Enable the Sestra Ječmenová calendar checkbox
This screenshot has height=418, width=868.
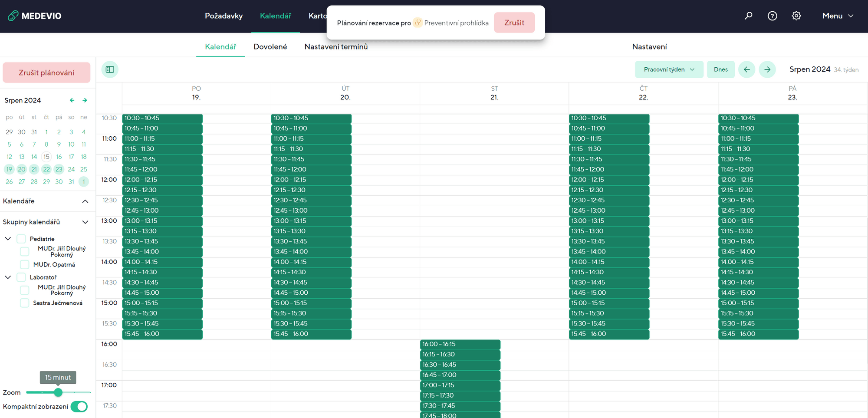click(x=25, y=303)
